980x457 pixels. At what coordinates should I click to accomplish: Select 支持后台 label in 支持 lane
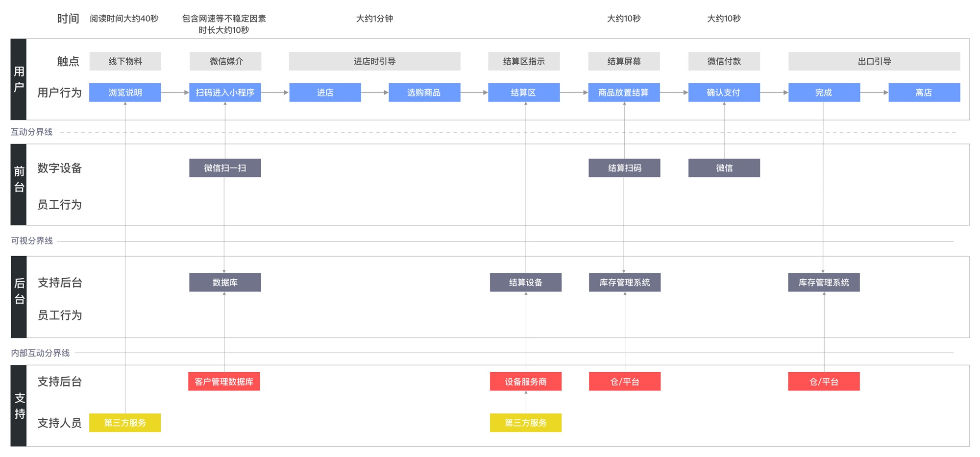point(59,382)
